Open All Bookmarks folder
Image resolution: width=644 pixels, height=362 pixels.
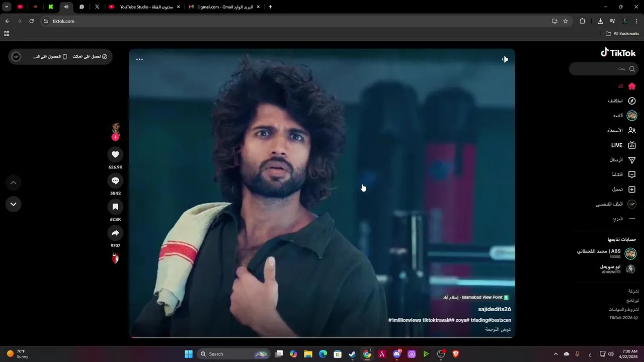[x=622, y=34]
